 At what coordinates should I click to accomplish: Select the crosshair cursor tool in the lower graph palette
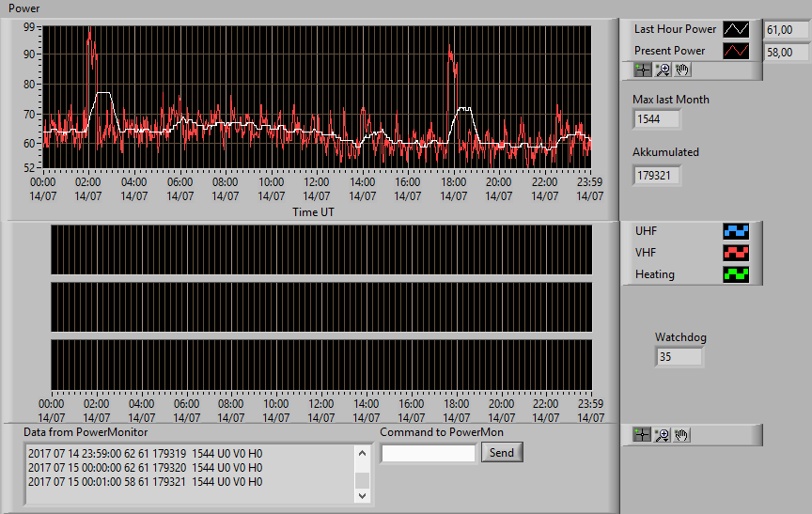(x=642, y=435)
